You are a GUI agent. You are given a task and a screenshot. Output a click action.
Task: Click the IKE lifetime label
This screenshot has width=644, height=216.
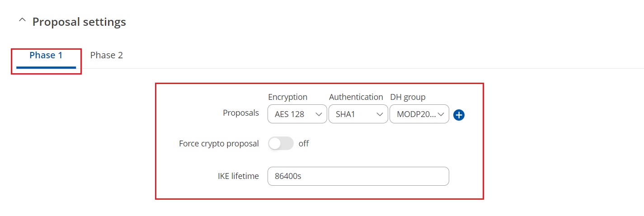tap(238, 176)
